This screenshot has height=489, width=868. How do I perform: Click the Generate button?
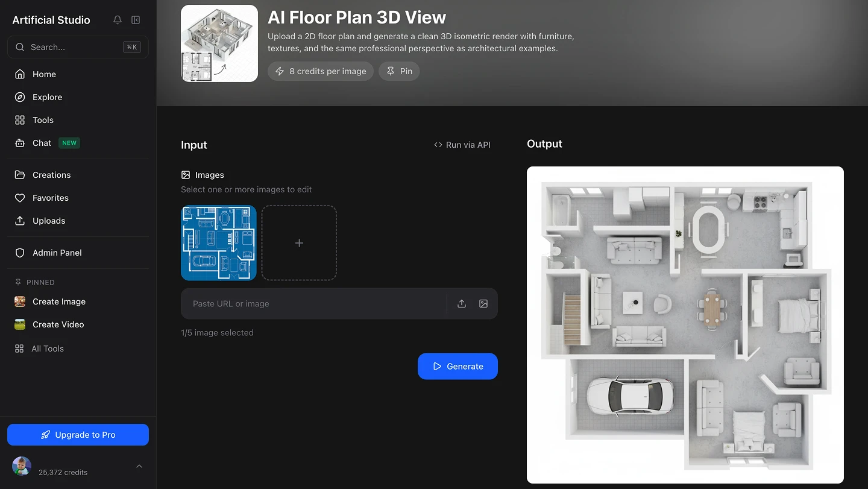458,366
